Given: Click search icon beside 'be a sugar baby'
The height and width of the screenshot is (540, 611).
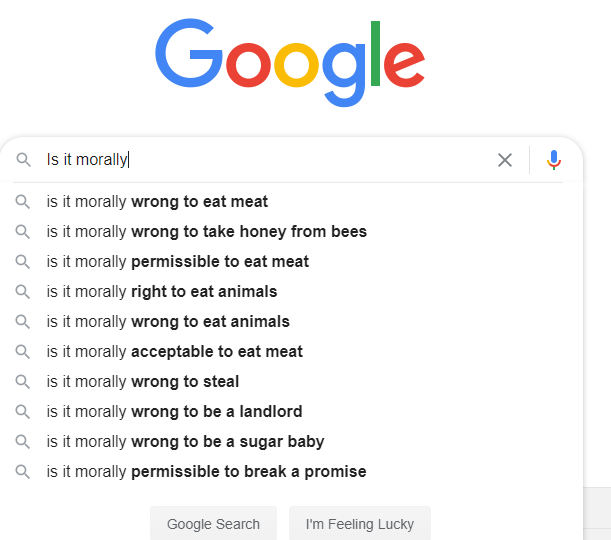Looking at the screenshot, I should click(x=23, y=442).
